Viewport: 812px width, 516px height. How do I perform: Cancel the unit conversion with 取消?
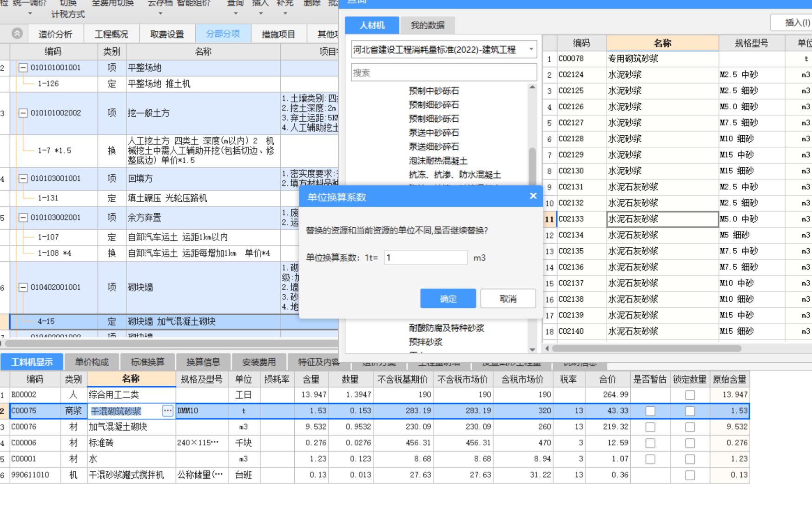click(x=508, y=298)
